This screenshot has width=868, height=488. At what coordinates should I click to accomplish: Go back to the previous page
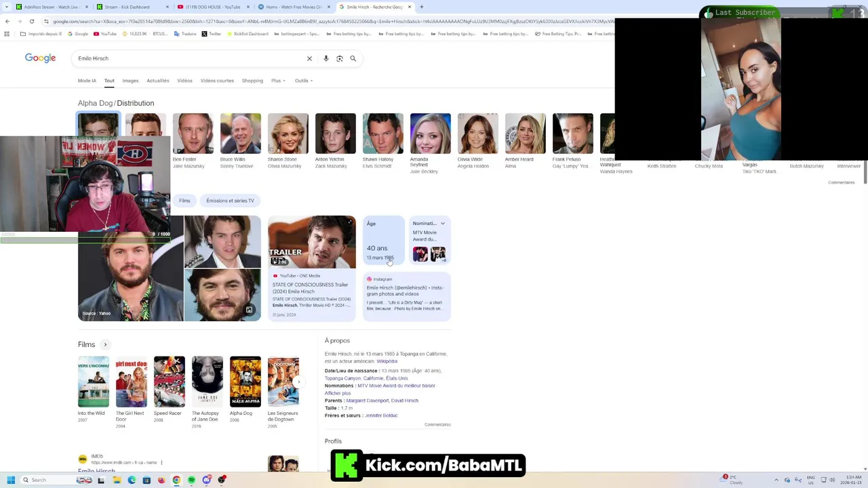pyautogui.click(x=7, y=21)
